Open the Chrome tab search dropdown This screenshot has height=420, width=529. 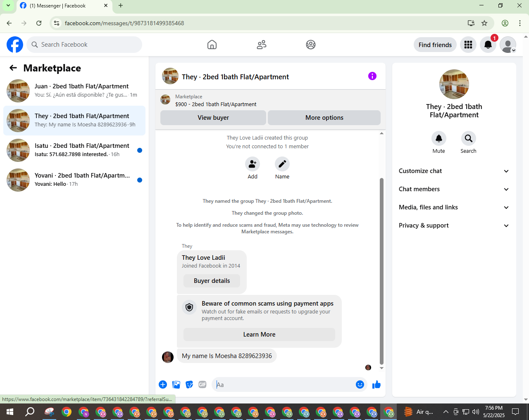click(x=8, y=6)
